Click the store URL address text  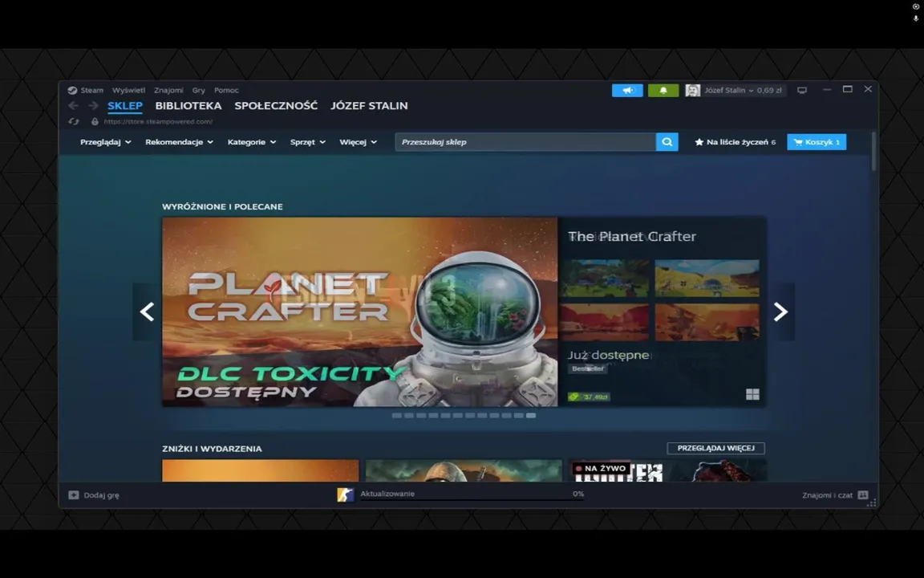(x=158, y=121)
